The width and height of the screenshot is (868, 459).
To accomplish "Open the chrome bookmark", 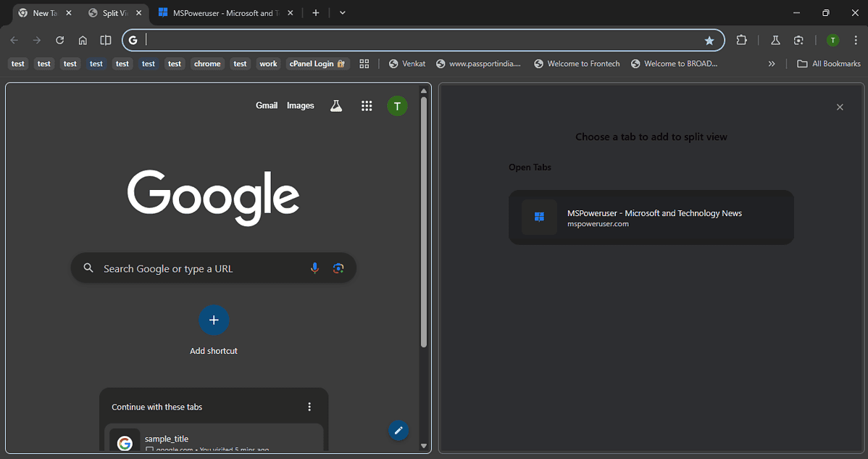I will click(x=208, y=64).
